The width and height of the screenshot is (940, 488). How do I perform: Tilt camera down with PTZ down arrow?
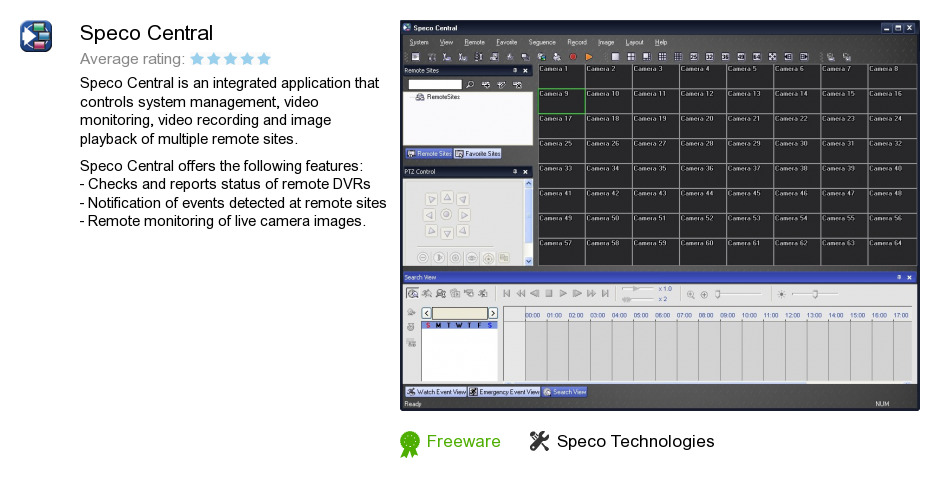[447, 233]
